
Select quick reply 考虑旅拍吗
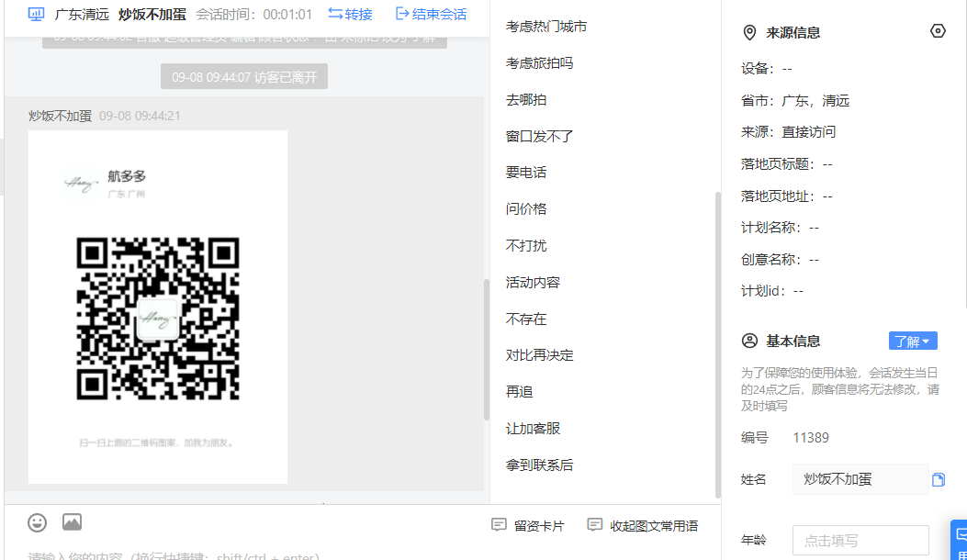click(540, 63)
